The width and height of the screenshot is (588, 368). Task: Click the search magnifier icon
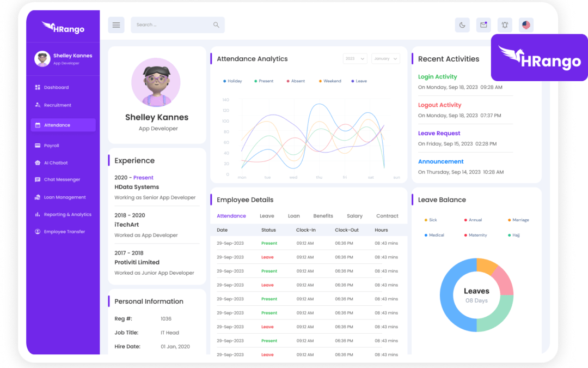point(216,25)
